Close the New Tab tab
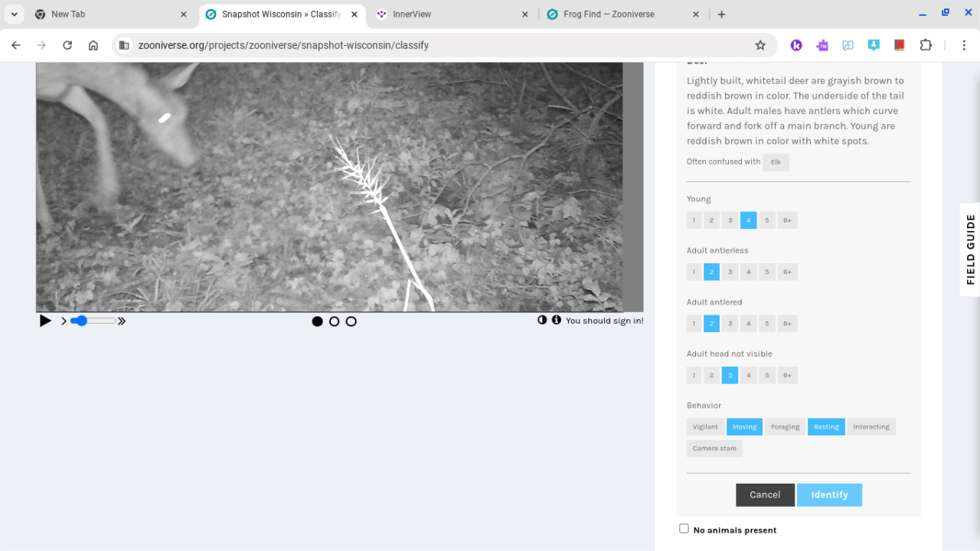The image size is (980, 551). (184, 15)
